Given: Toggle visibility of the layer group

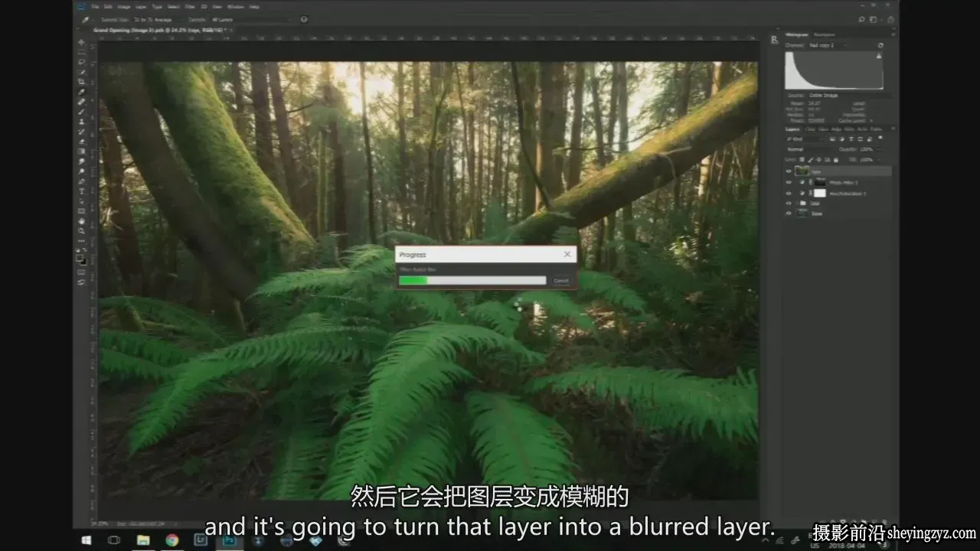Looking at the screenshot, I should pyautogui.click(x=789, y=204).
